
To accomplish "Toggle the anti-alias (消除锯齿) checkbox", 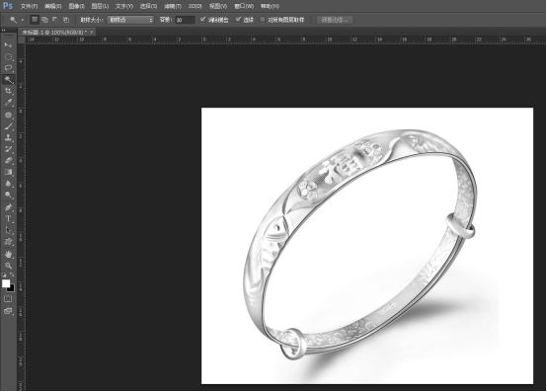I will [202, 20].
